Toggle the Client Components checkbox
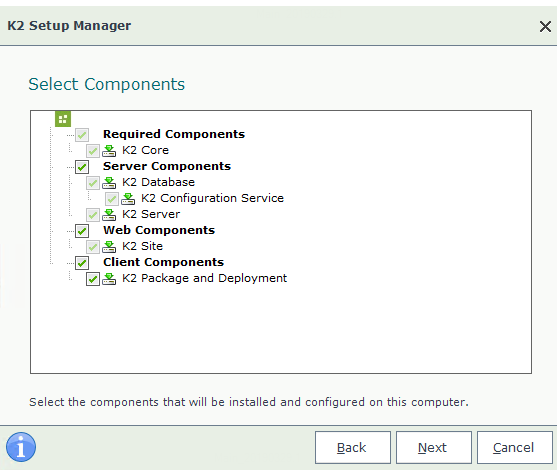 coord(82,263)
